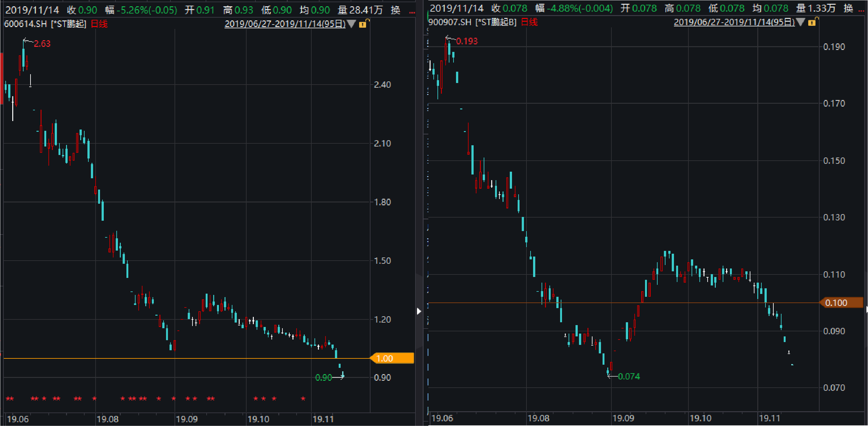
Task: Select the brown 0.100 price line tag
Action: (x=841, y=303)
